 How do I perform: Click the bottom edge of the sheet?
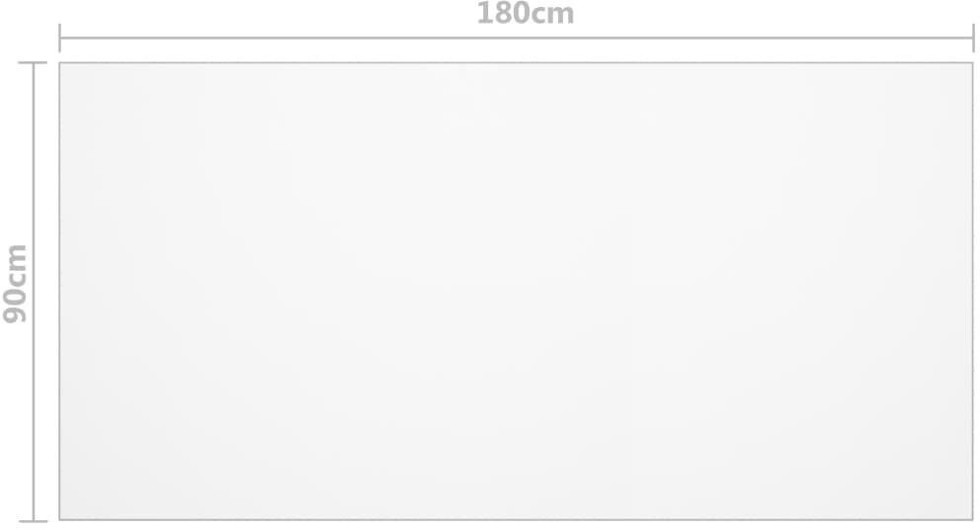(x=517, y=519)
